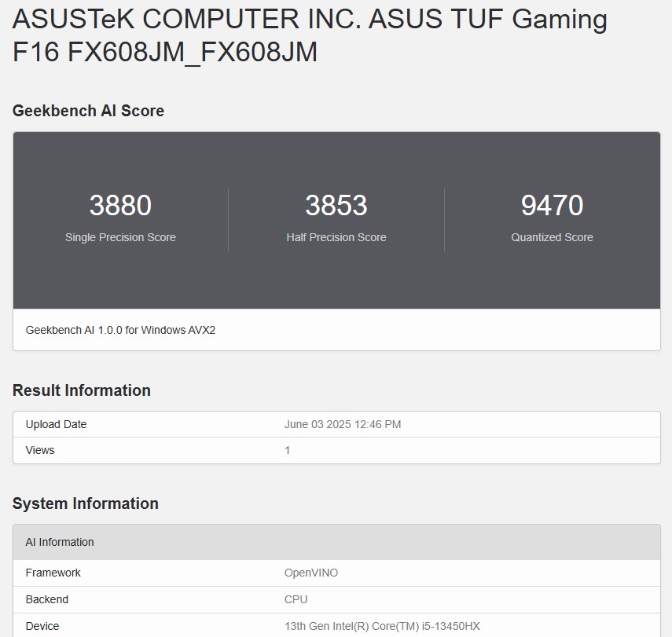The image size is (672, 637).
Task: Click the Single Precision Score label
Action: pos(120,237)
